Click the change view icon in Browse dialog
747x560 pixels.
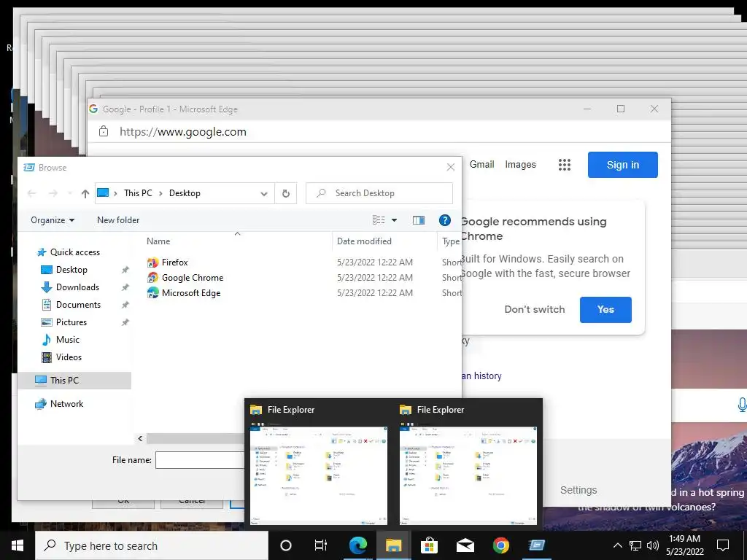click(x=379, y=220)
